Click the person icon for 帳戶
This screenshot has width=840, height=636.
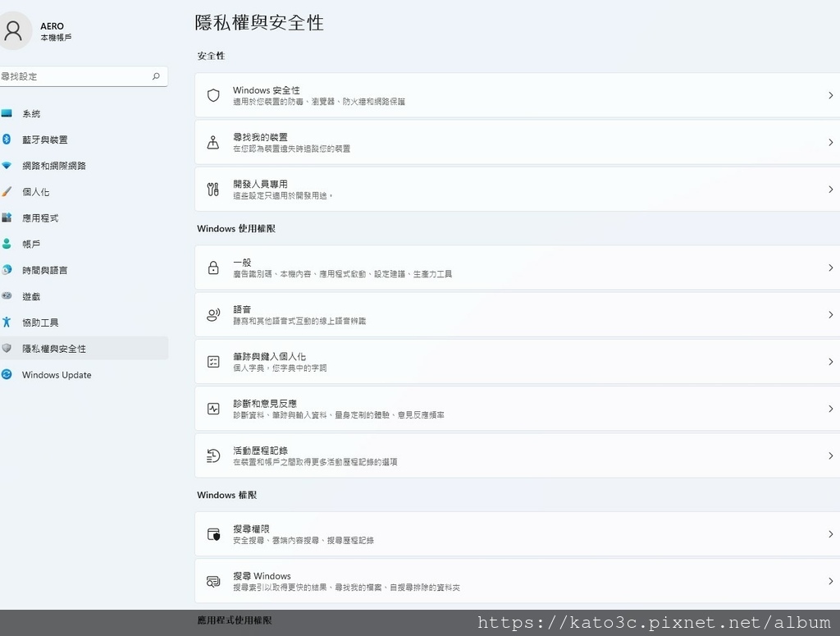[7, 244]
